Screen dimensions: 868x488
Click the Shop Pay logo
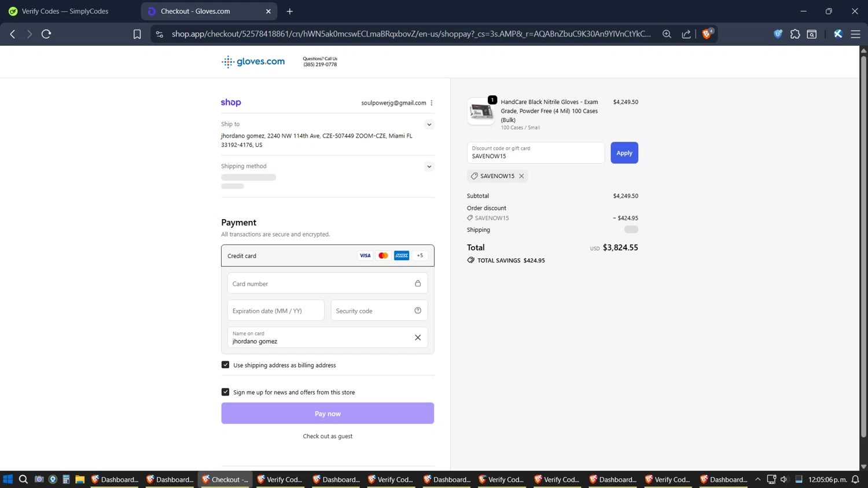pyautogui.click(x=231, y=102)
